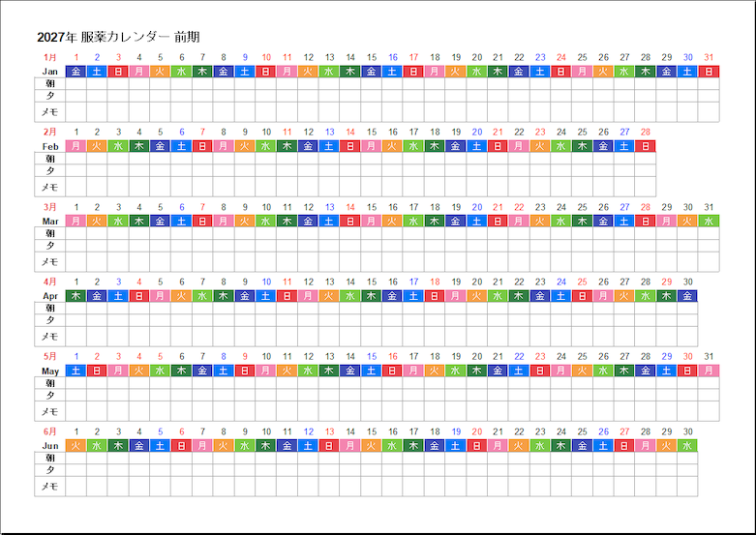756x535 pixels.
Task: Select the red 日 cell for January 3
Action: click(118, 72)
